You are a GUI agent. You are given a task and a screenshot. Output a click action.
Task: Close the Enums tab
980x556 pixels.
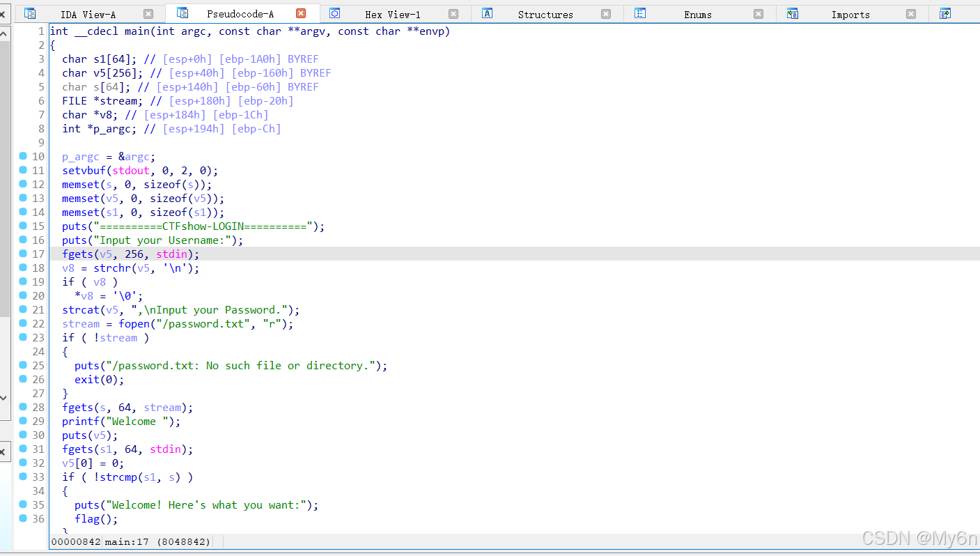pos(759,14)
